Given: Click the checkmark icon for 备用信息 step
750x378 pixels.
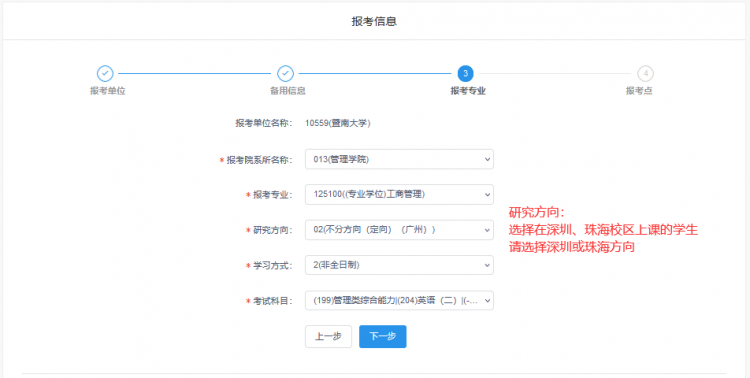Looking at the screenshot, I should [x=286, y=74].
